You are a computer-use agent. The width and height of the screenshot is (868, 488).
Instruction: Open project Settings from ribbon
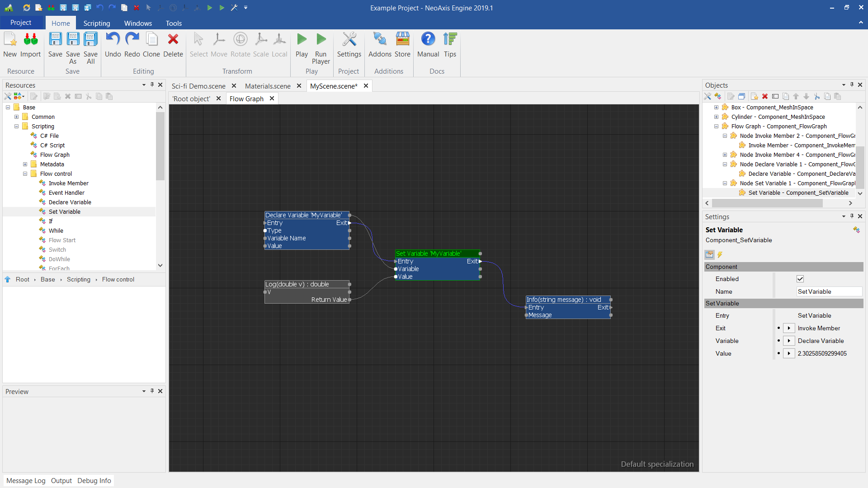(349, 40)
